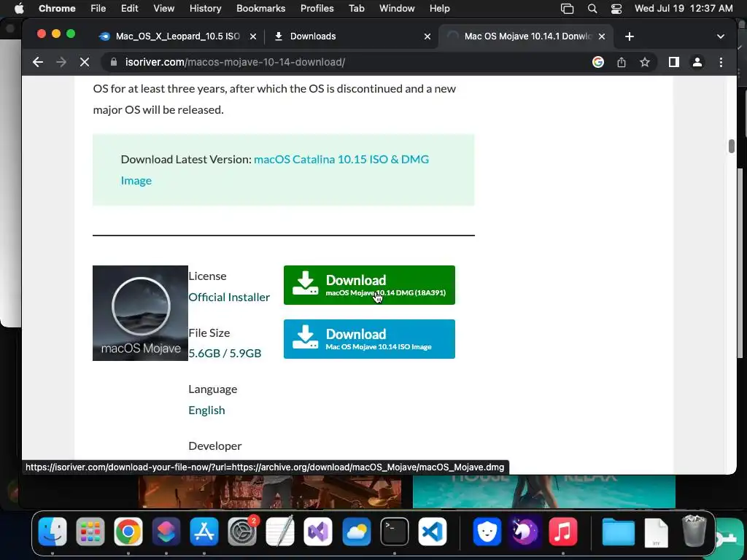Screen dimensions: 747x560
Task: Open Finder from the Dock
Action: [x=53, y=532]
